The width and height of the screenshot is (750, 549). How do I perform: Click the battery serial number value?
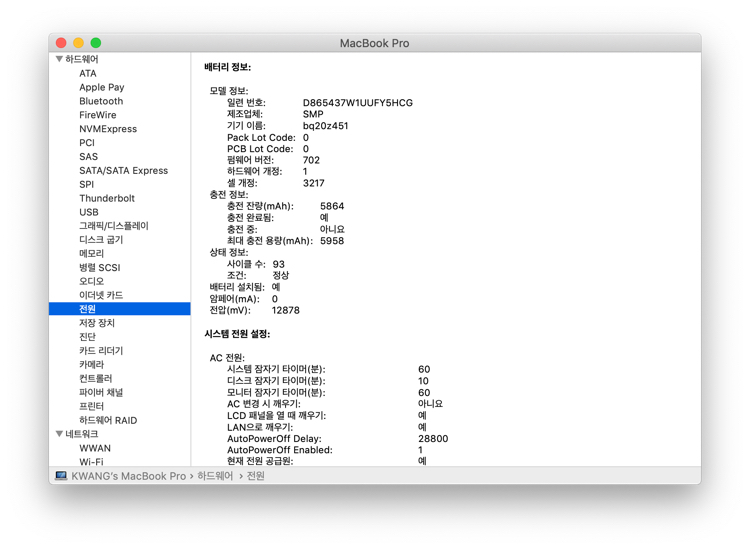357,103
